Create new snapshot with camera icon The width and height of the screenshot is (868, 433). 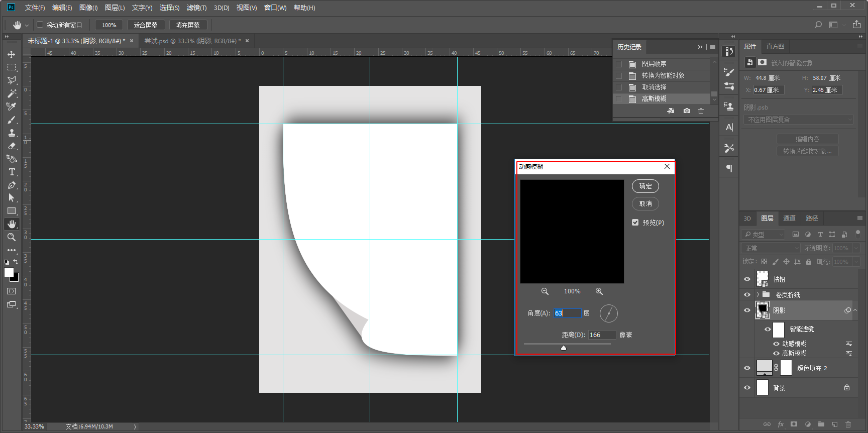687,111
